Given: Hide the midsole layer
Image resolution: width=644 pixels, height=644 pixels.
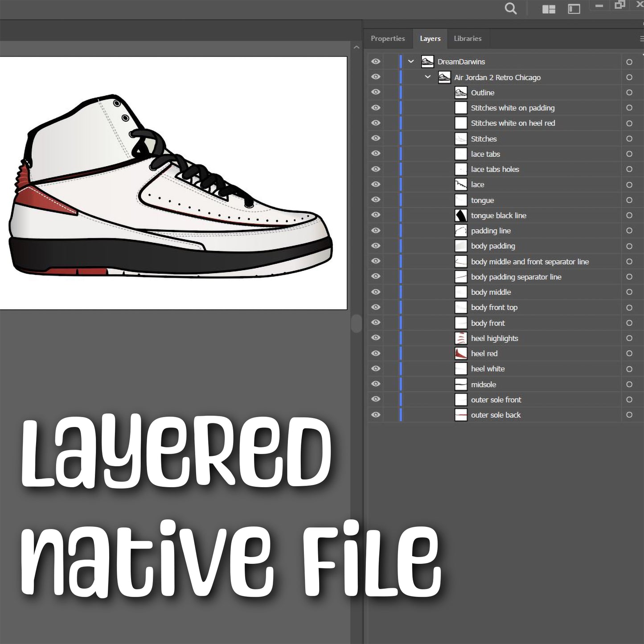Looking at the screenshot, I should pos(376,384).
